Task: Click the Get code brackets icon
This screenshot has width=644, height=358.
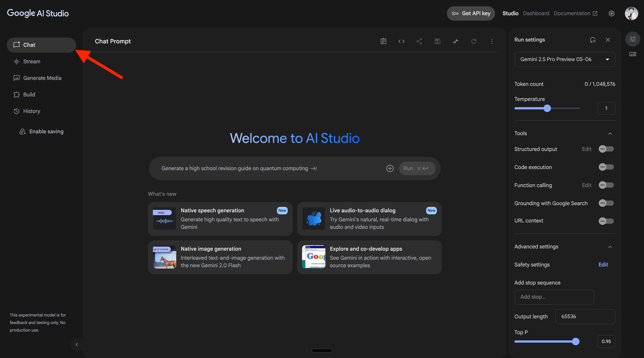Action: [401, 41]
